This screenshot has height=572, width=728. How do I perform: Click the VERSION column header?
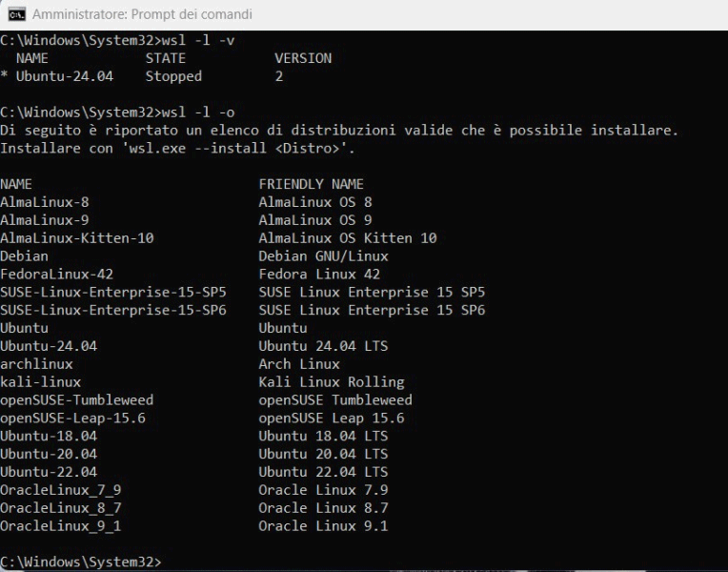pyautogui.click(x=303, y=58)
